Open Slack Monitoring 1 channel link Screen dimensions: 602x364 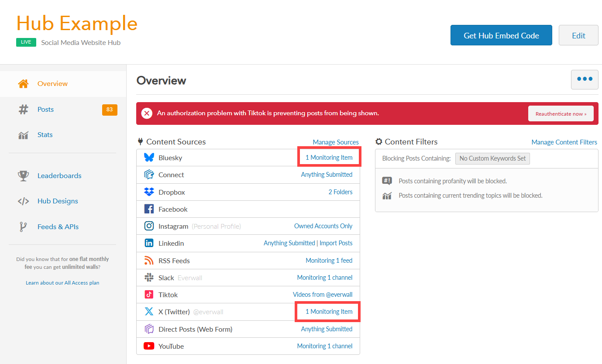click(x=325, y=278)
